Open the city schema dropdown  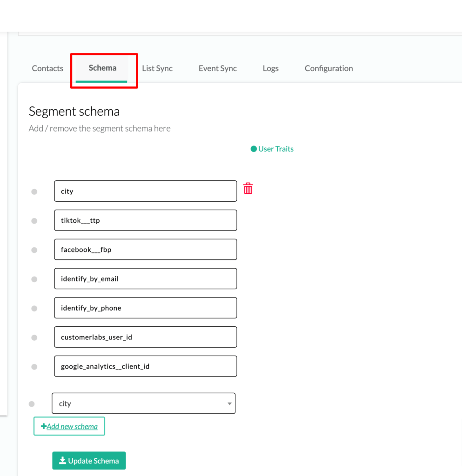tap(143, 403)
